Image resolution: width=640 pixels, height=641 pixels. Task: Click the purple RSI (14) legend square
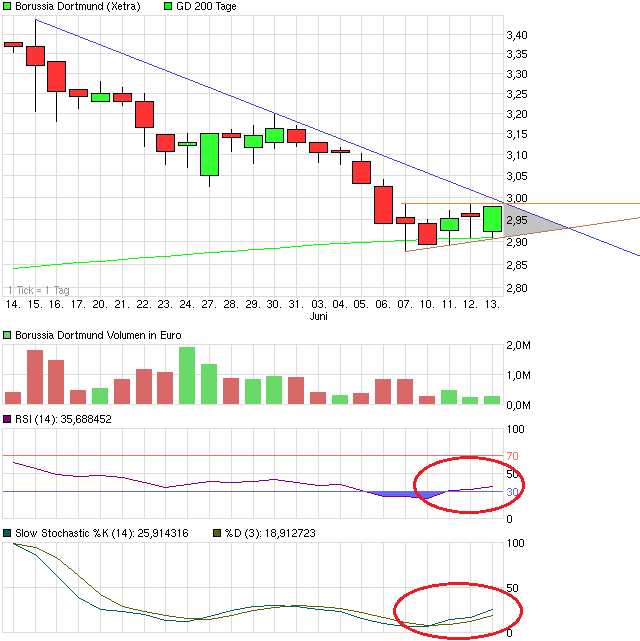7,419
